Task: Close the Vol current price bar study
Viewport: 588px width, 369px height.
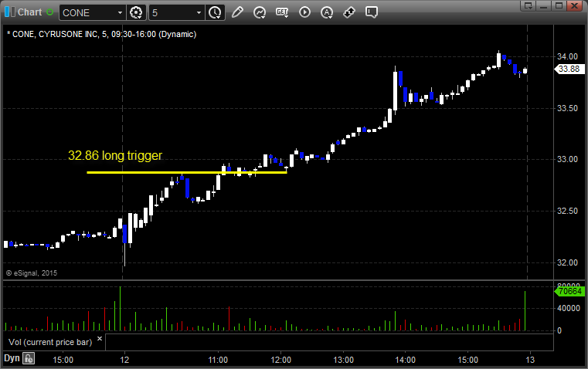Action: coord(100,339)
